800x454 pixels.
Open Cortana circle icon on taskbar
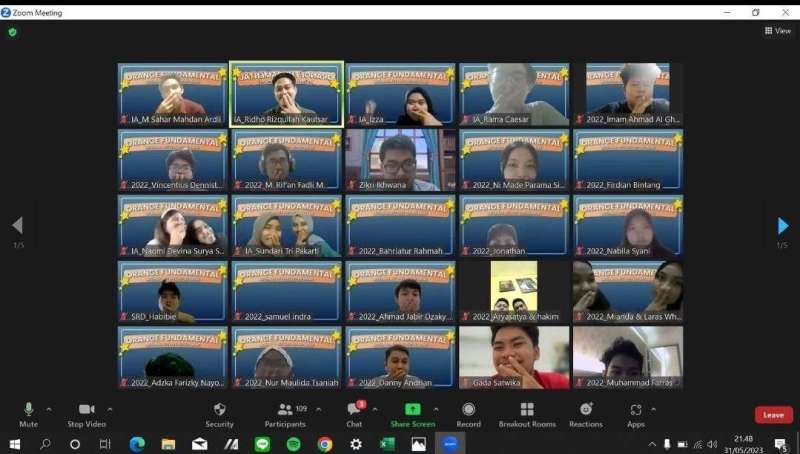pos(75,444)
